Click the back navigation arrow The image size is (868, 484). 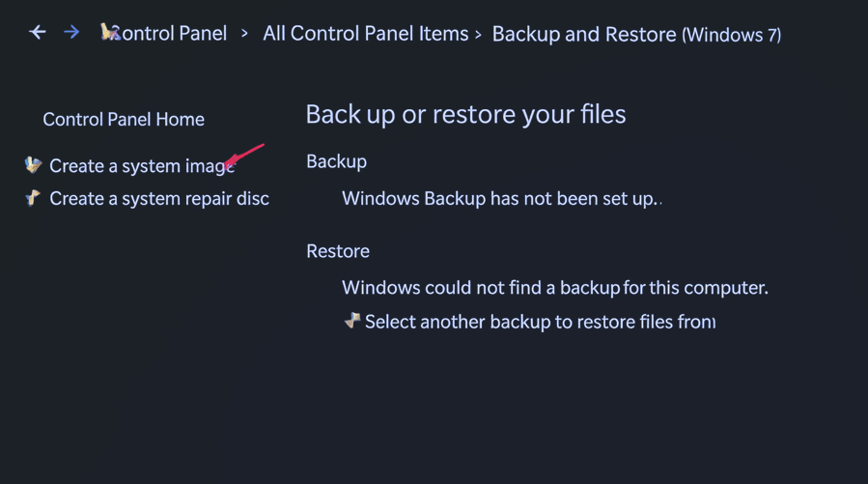pyautogui.click(x=38, y=33)
